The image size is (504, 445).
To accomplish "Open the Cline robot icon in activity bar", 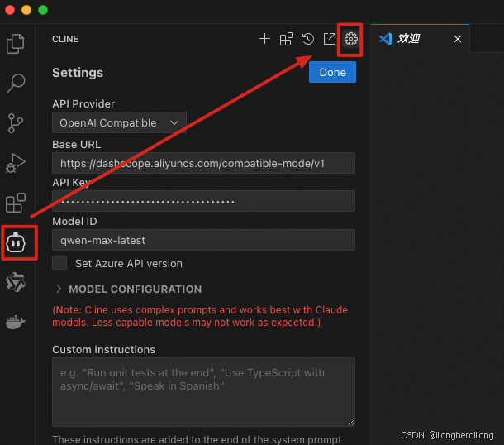I will tap(16, 242).
